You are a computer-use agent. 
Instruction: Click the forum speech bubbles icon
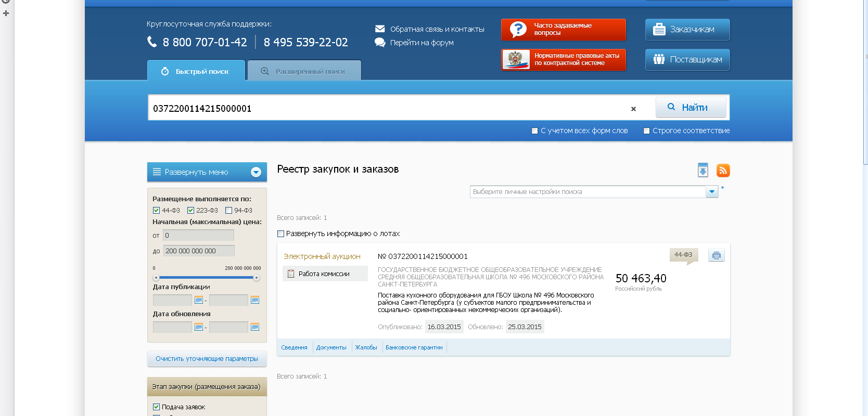[x=380, y=42]
